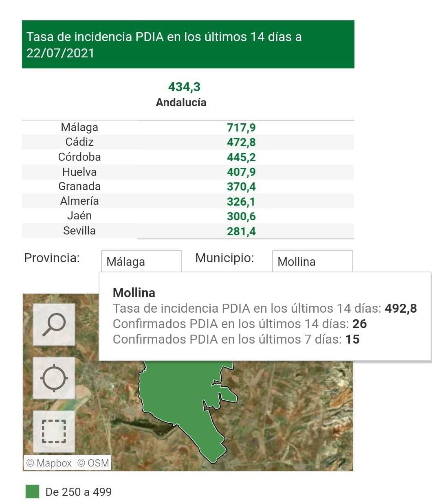
Task: Click the green 'De 250 a 499' legend swatch
Action: pos(33,491)
